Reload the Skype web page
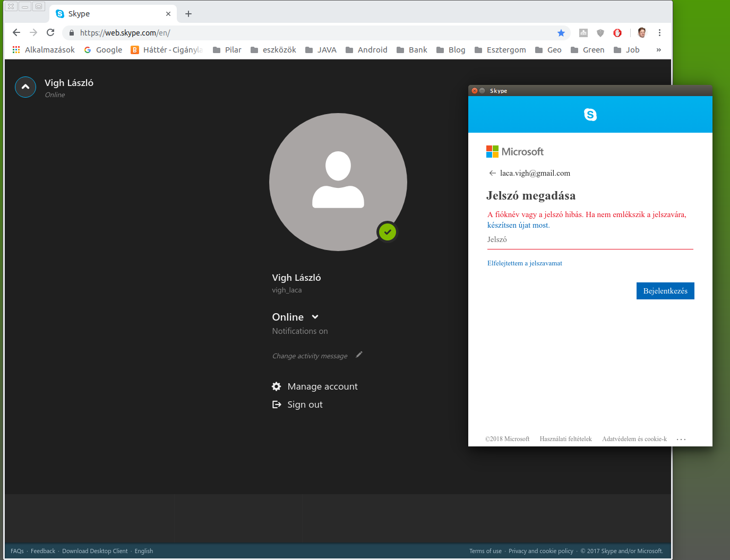Screen dimensions: 730x560 (x=50, y=32)
